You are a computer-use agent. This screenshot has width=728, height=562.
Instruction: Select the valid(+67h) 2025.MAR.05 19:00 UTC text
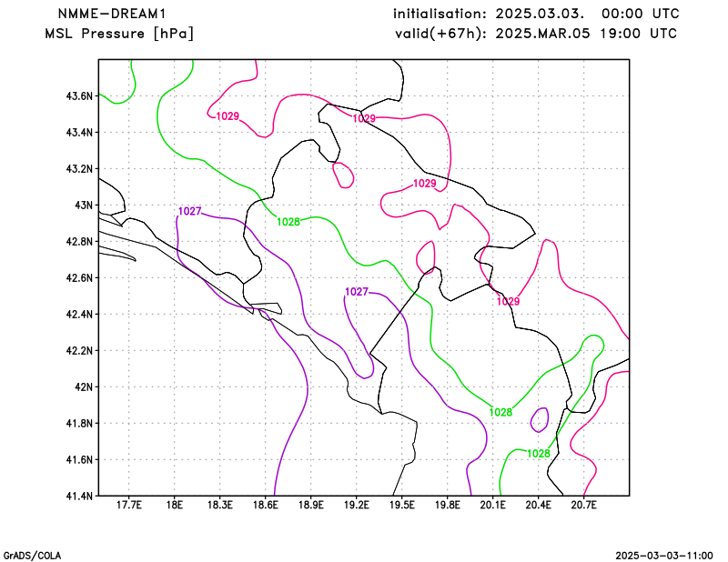click(536, 34)
